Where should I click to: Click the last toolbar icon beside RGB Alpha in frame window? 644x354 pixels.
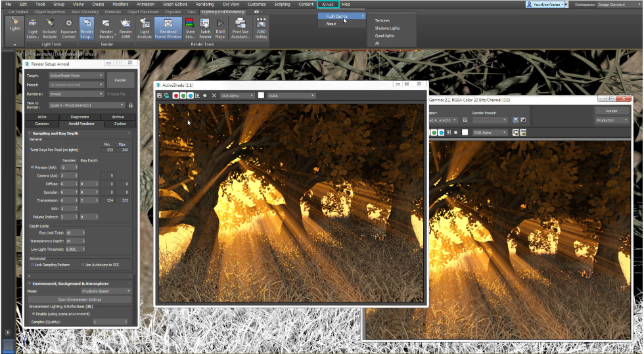point(523,133)
